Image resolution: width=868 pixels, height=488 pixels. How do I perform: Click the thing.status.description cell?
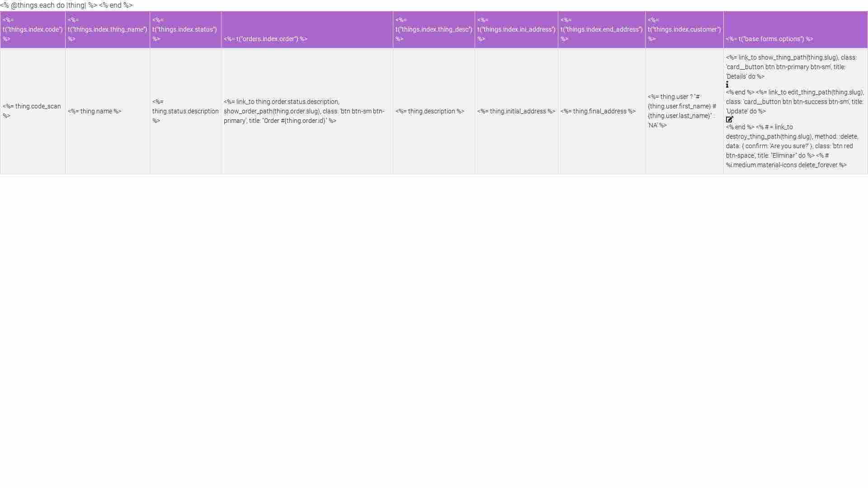pyautogui.click(x=185, y=112)
